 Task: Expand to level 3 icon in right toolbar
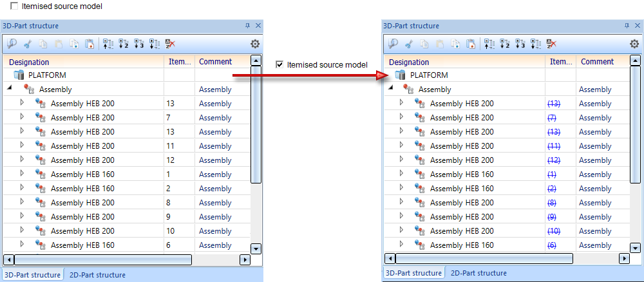click(x=520, y=44)
